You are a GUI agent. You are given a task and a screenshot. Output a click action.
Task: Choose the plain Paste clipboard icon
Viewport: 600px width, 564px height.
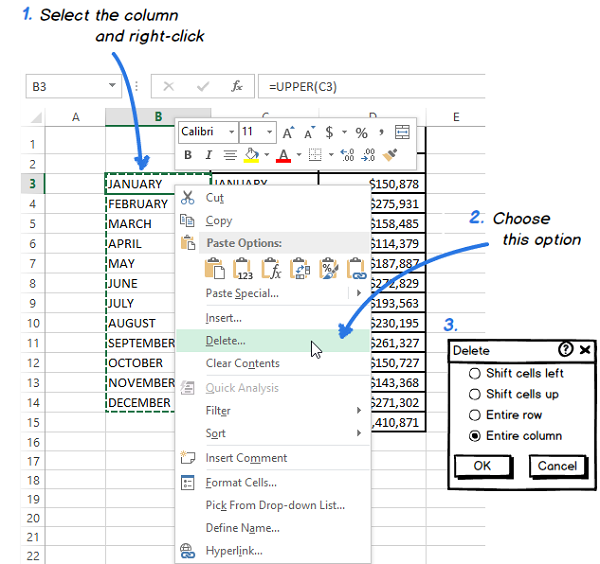click(x=215, y=268)
